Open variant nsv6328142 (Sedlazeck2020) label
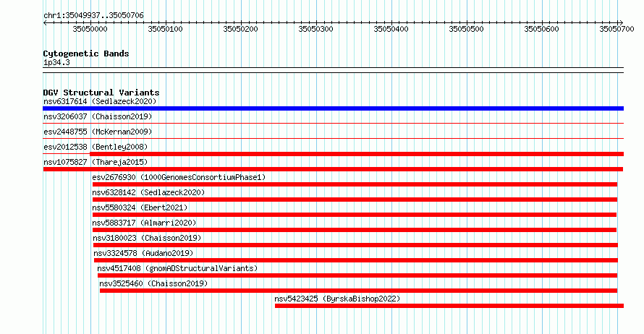Screen dimensions: 644x334 pyautogui.click(x=148, y=192)
